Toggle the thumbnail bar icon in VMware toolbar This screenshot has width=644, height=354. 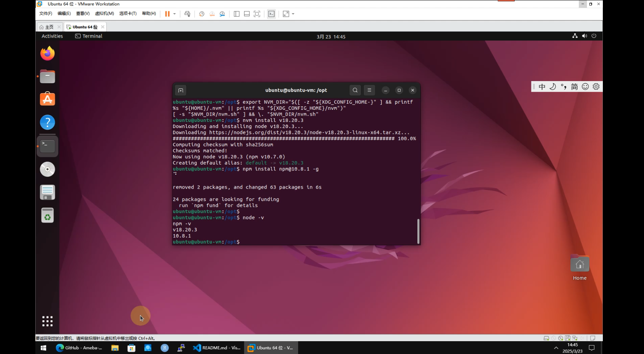pos(246,14)
